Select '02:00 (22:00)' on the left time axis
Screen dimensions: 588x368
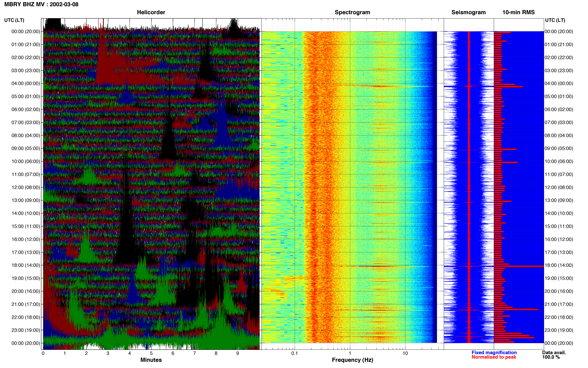[x=26, y=57]
